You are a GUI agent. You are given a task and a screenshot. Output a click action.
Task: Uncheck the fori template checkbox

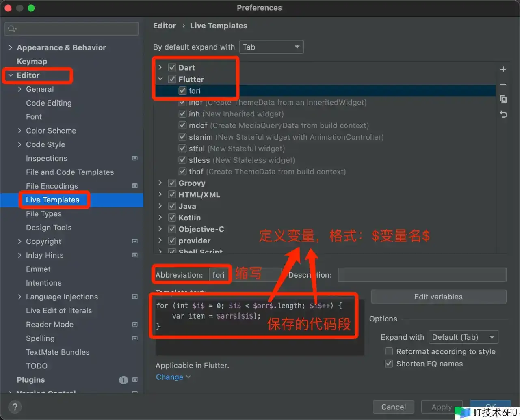183,90
